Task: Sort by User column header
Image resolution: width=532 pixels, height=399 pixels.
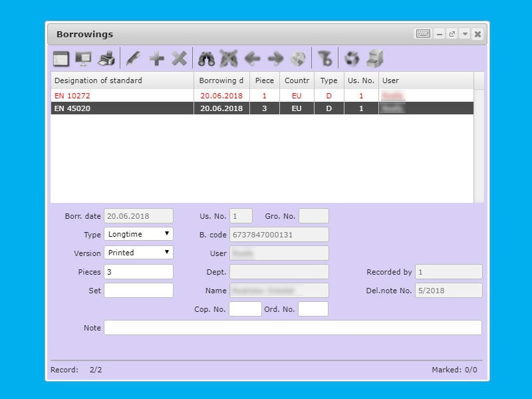Action: 426,80
